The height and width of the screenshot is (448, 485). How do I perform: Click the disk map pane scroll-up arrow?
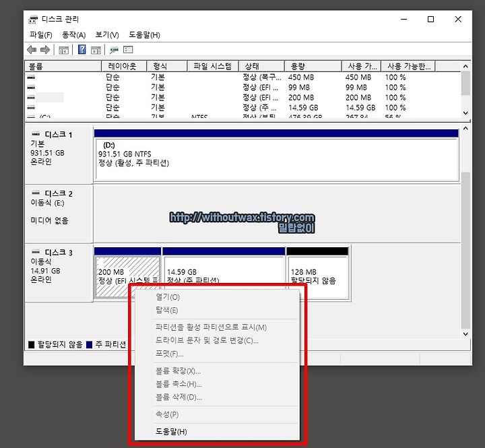pyautogui.click(x=465, y=128)
